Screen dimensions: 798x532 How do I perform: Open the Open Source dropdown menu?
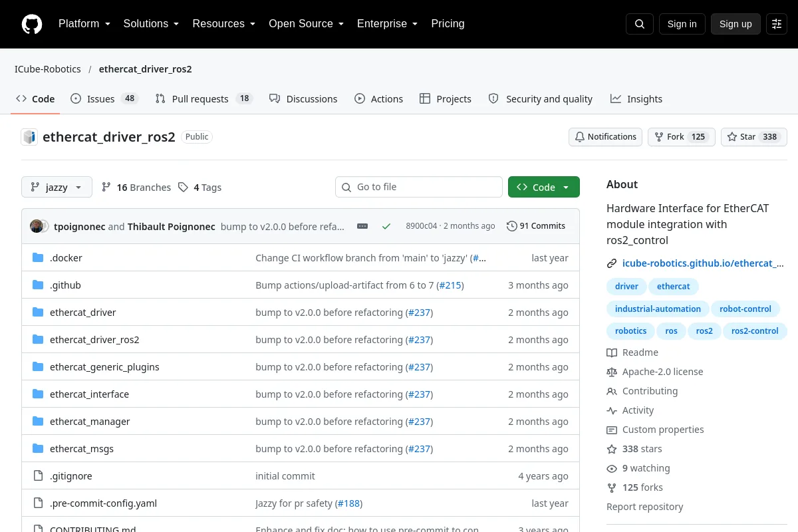306,24
